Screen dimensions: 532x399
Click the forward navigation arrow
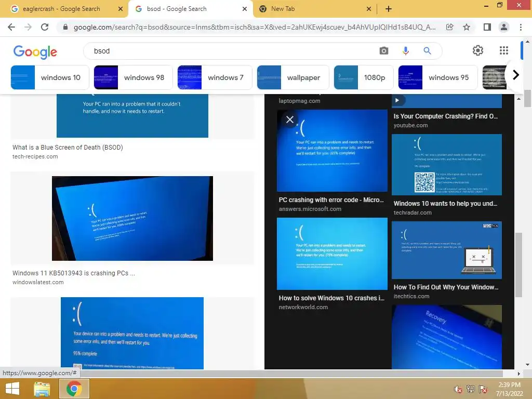(x=28, y=27)
